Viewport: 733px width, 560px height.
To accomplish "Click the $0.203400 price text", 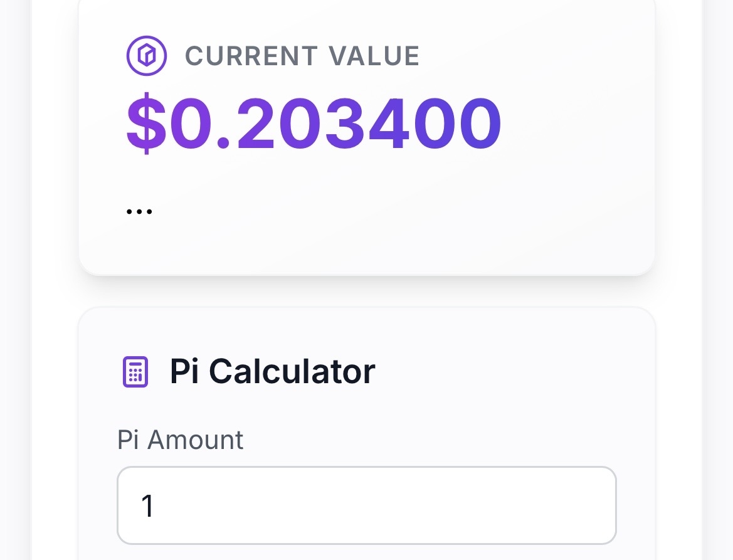I will [x=314, y=125].
